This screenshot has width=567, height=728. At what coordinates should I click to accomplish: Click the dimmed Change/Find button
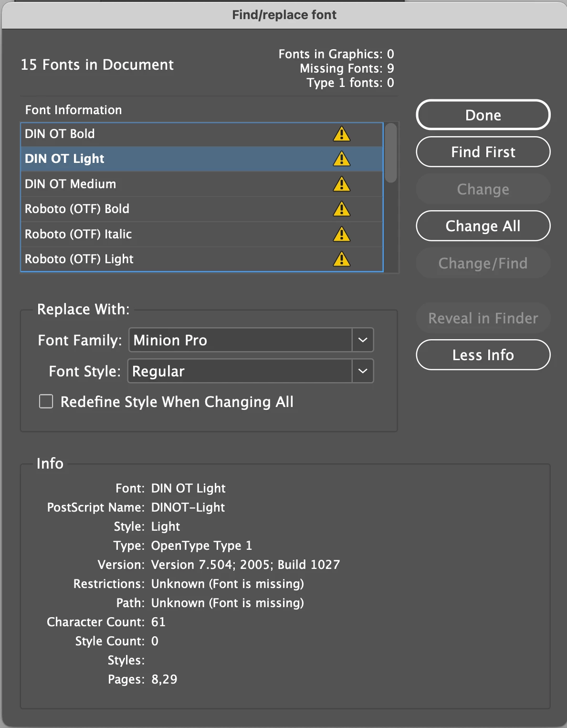click(x=483, y=263)
